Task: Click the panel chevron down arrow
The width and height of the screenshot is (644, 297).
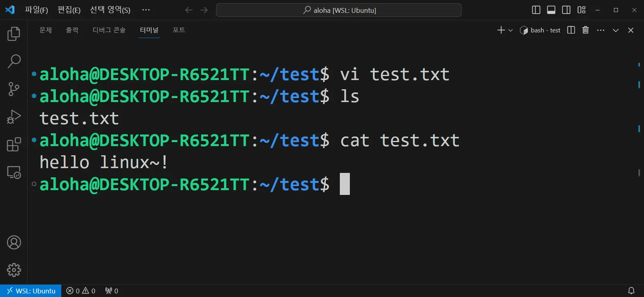Action: [x=616, y=30]
